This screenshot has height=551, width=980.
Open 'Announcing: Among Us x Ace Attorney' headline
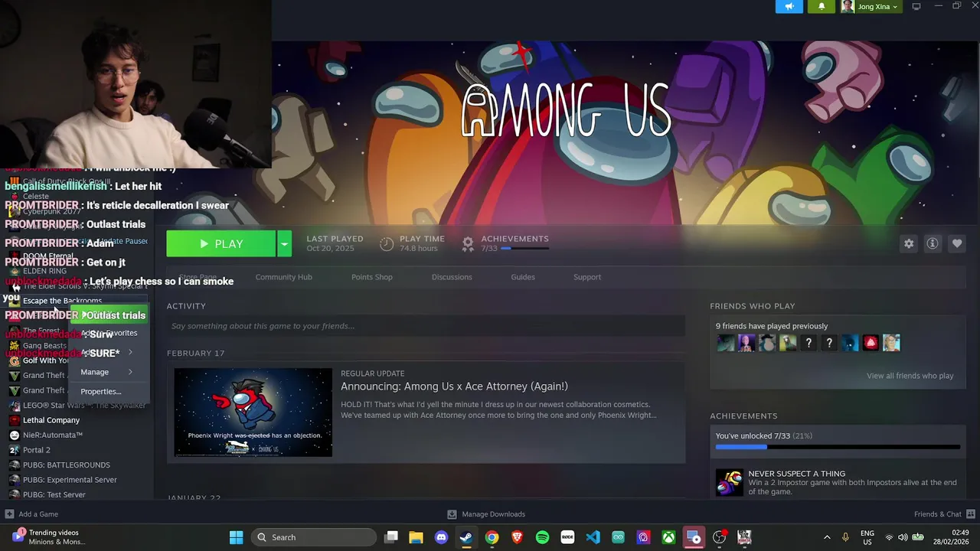[454, 386]
